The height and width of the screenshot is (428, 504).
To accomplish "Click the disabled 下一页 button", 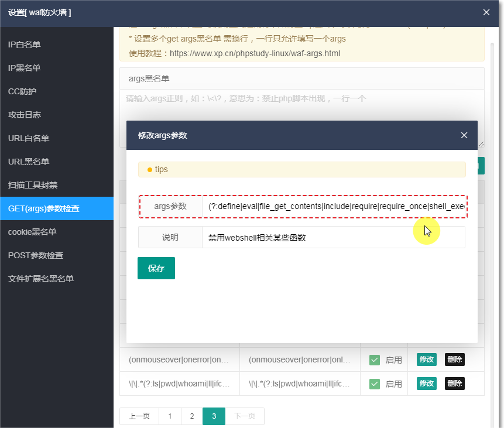I will 245,416.
